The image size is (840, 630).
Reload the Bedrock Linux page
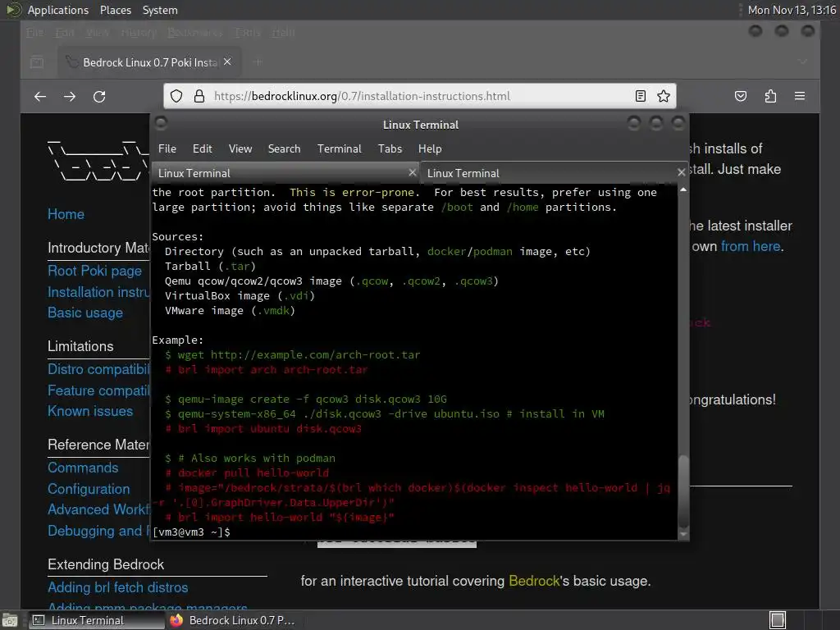pyautogui.click(x=99, y=97)
